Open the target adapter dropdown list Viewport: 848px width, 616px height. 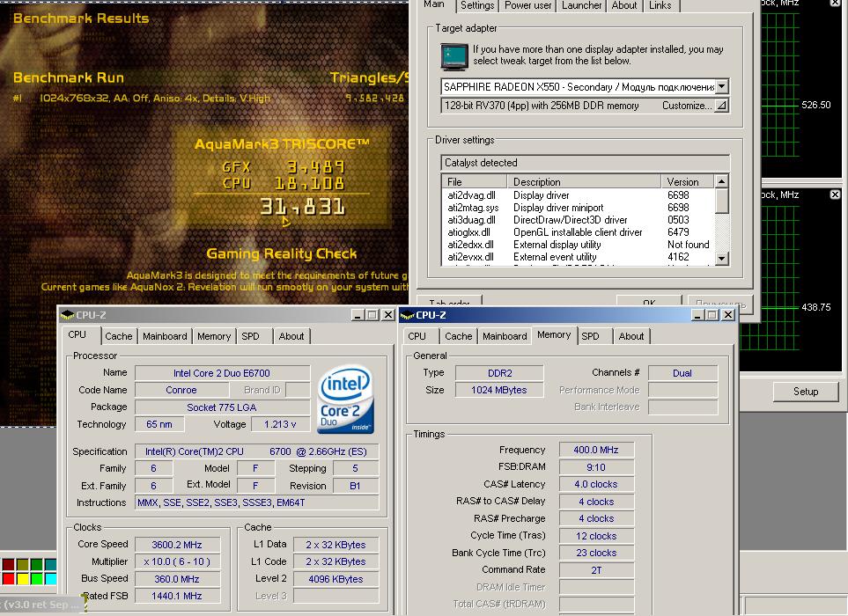721,86
